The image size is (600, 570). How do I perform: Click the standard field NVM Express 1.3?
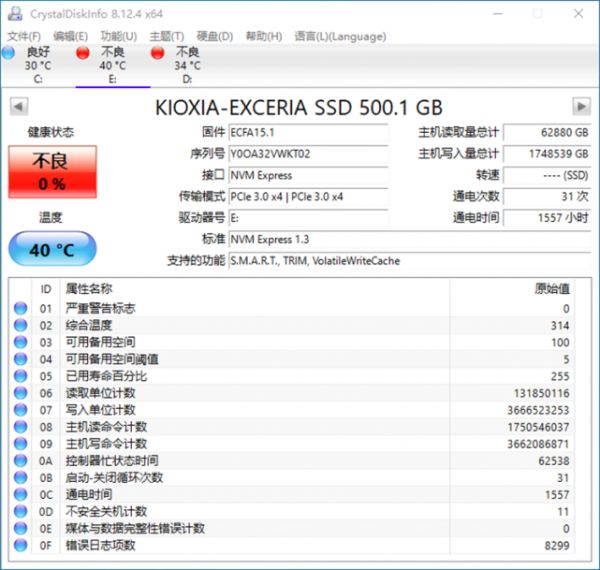[x=410, y=240]
